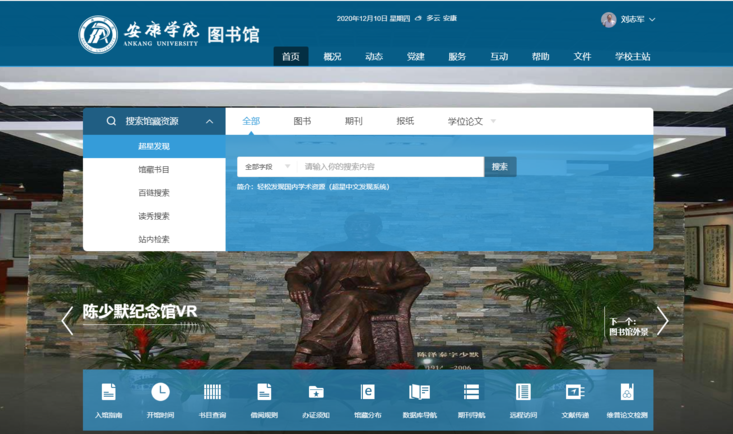Expand the 学位论文 tab dropdown arrow
The width and height of the screenshot is (733, 434).
coord(493,122)
